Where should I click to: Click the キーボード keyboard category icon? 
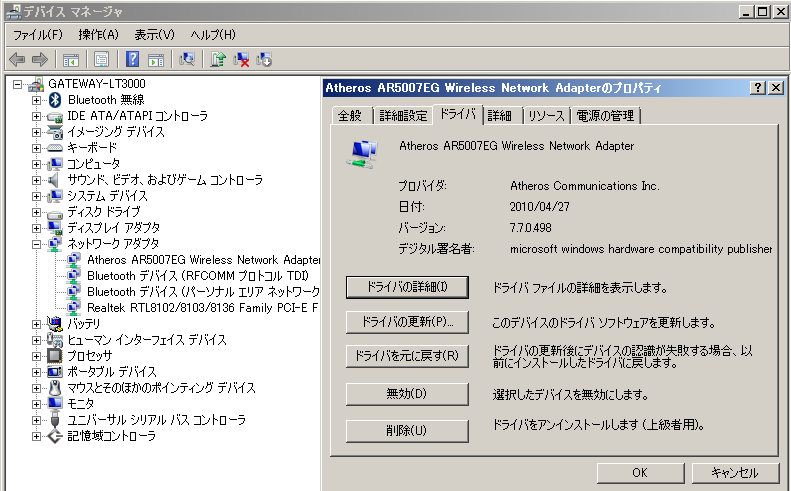(x=54, y=148)
